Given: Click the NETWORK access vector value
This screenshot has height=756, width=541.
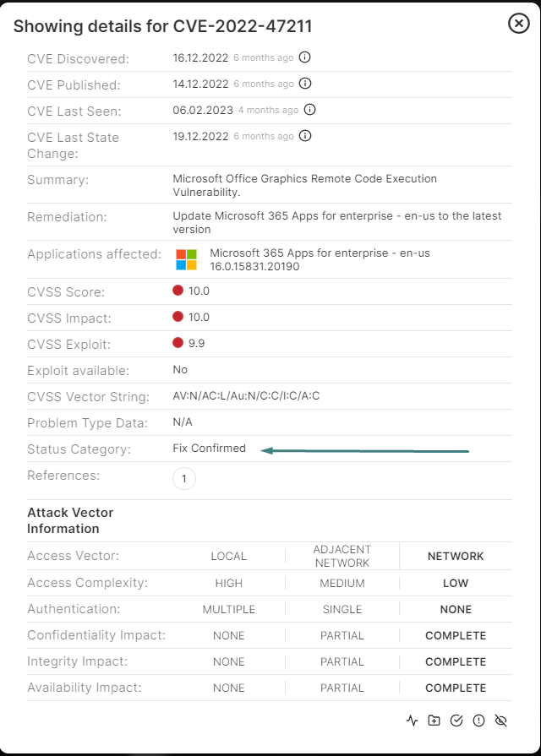Looking at the screenshot, I should (456, 556).
